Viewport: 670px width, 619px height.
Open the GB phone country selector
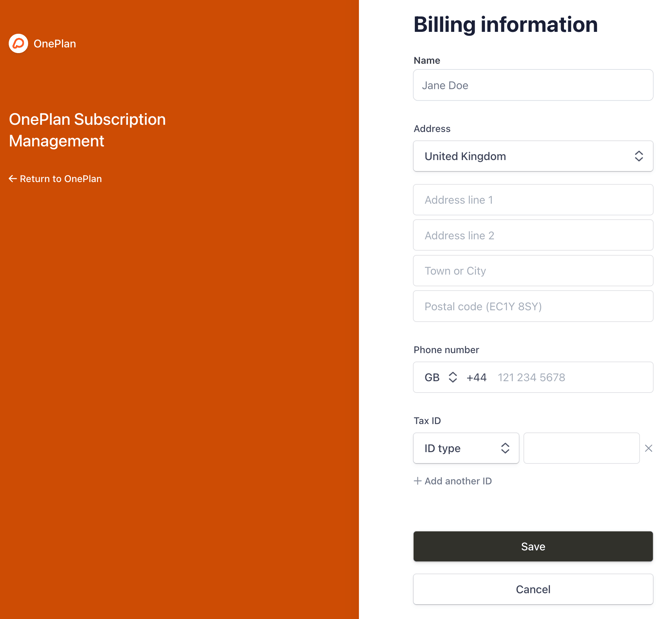point(440,378)
